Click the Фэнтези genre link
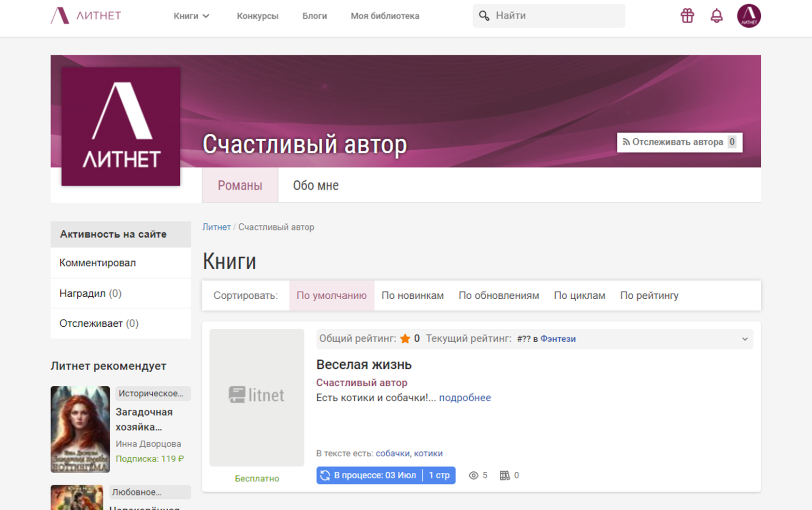Viewport: 812px width, 510px height. (558, 339)
